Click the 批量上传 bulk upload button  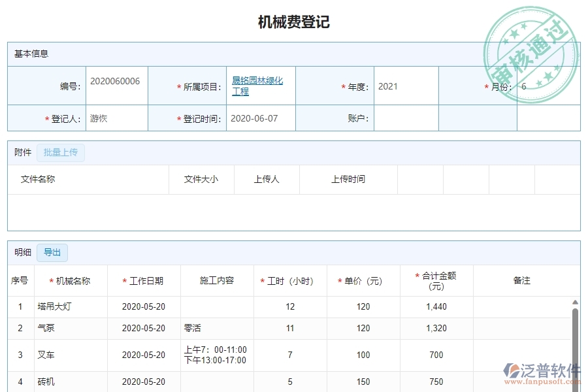click(x=61, y=152)
